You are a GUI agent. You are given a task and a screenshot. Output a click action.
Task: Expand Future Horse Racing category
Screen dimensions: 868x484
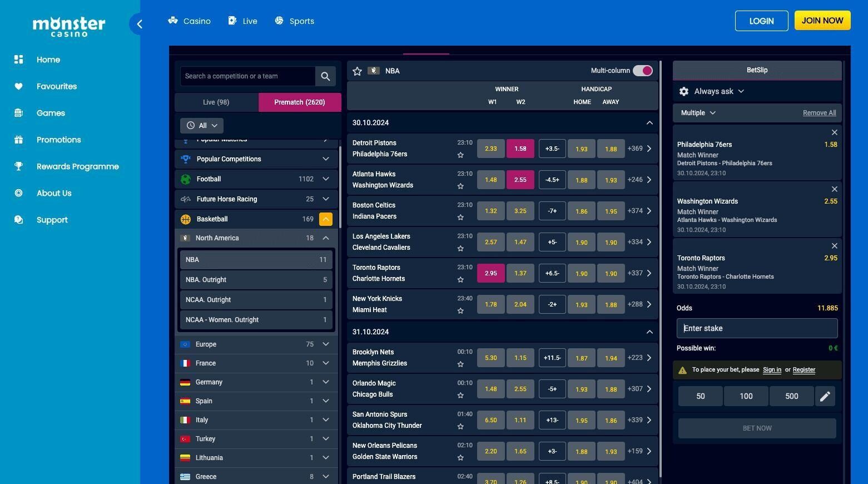tap(256, 199)
